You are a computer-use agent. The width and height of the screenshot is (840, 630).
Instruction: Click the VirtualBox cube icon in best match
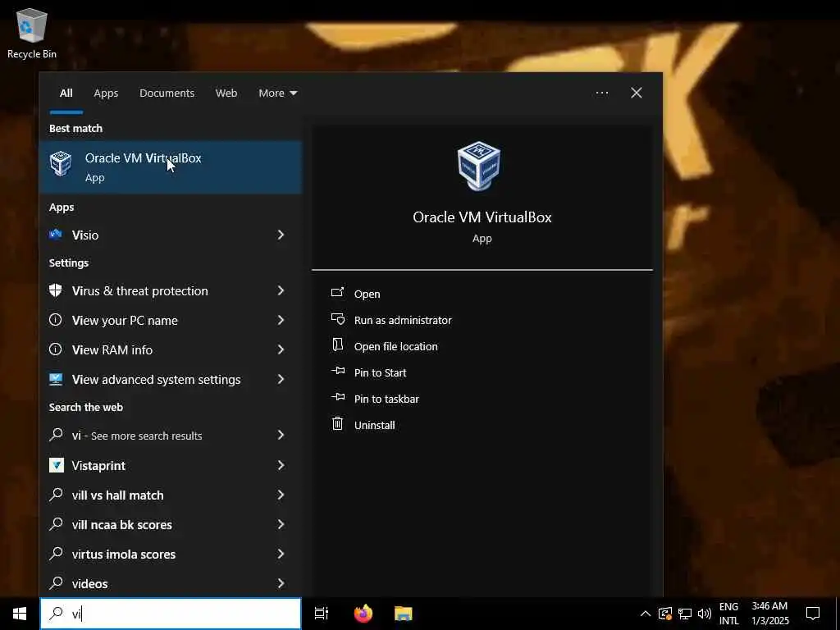[x=61, y=163]
